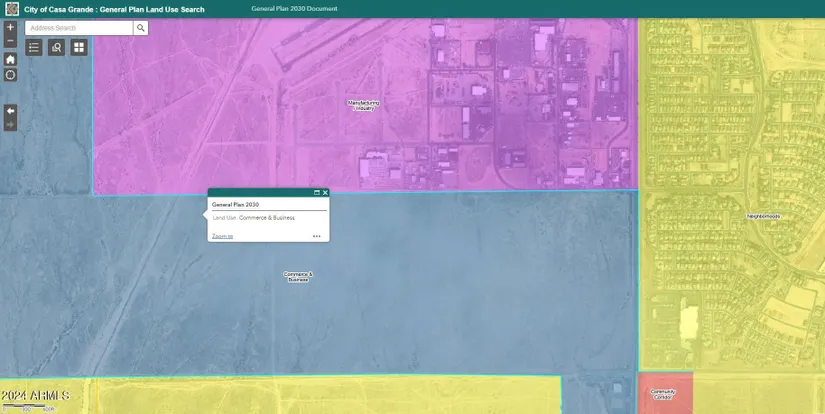Zoom out of the map
This screenshot has height=414, width=825.
10,41
